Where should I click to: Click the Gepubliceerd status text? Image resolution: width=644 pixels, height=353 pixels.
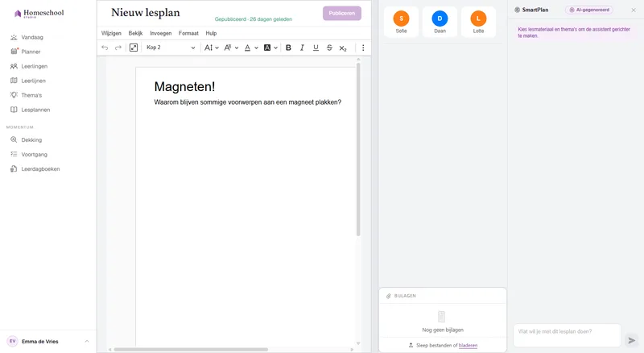[x=254, y=19]
